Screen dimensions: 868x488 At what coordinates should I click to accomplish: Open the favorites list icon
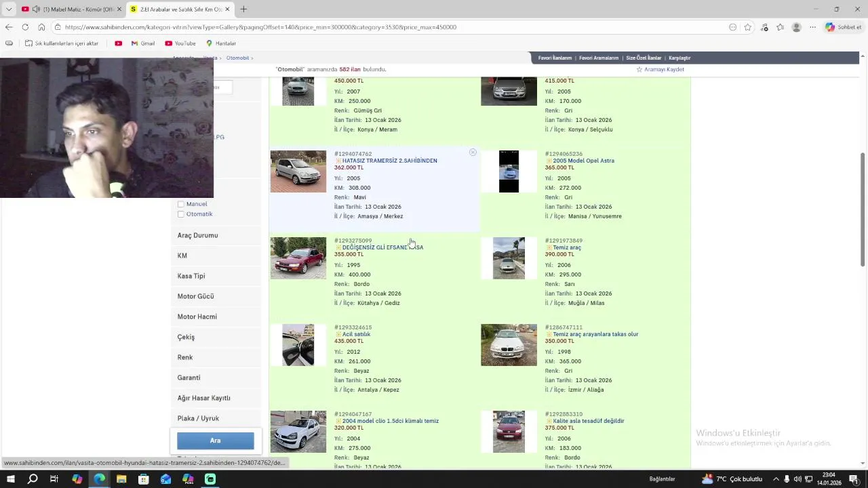coord(780,27)
